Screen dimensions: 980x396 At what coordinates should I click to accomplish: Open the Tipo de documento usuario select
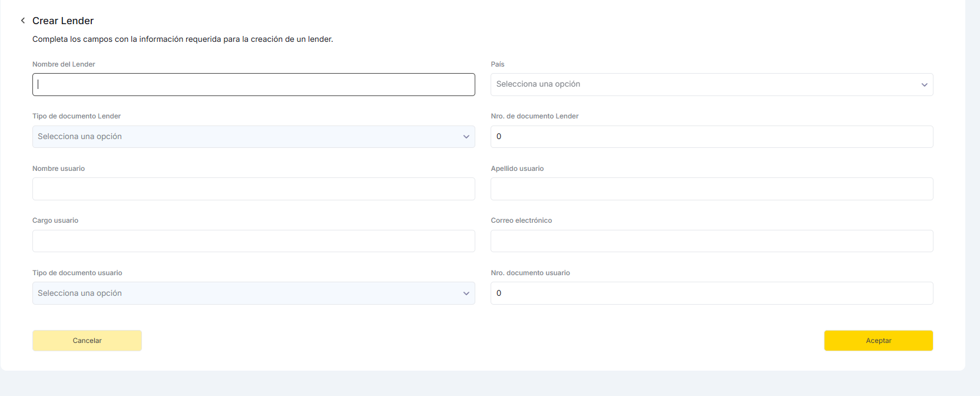click(247, 293)
